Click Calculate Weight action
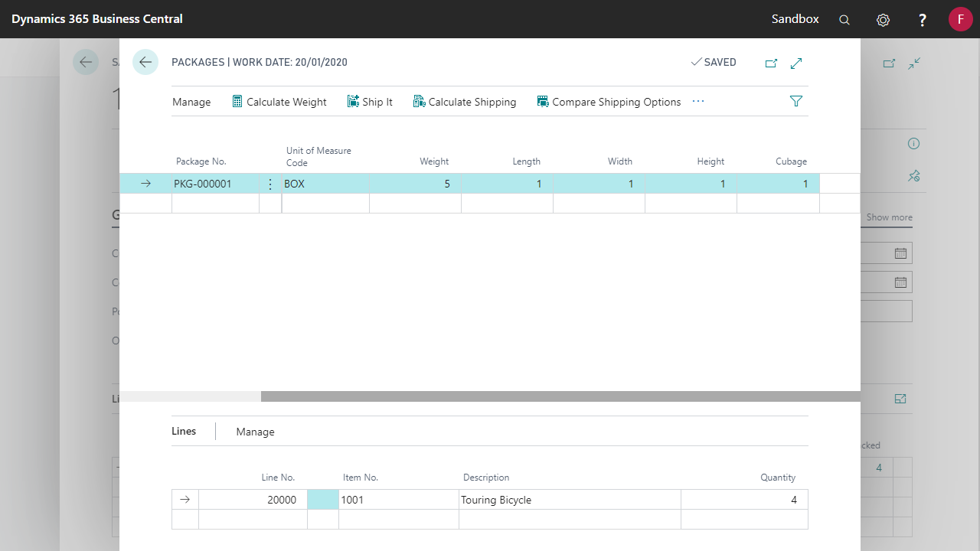This screenshot has width=980, height=551. pos(279,102)
